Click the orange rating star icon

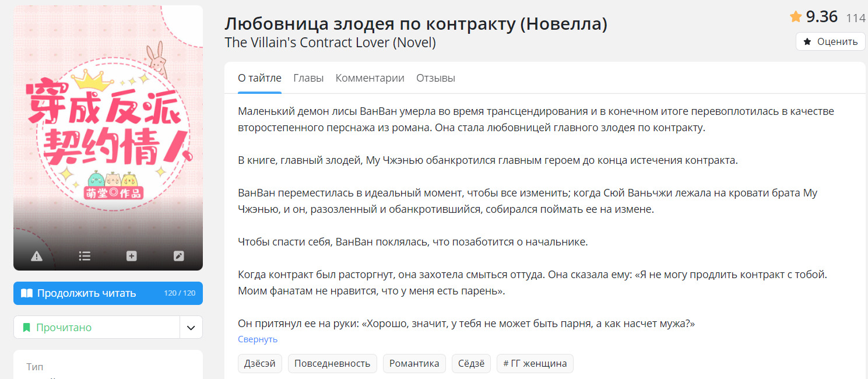tap(796, 17)
